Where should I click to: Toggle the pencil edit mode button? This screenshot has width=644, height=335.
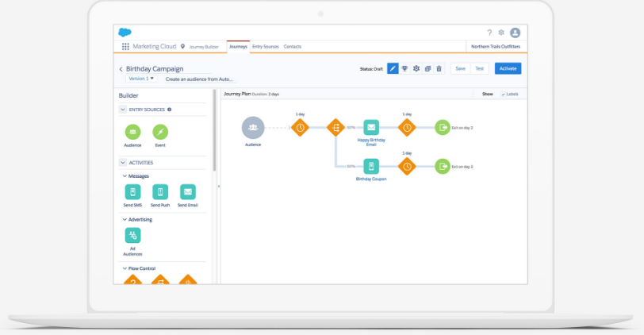pyautogui.click(x=393, y=69)
